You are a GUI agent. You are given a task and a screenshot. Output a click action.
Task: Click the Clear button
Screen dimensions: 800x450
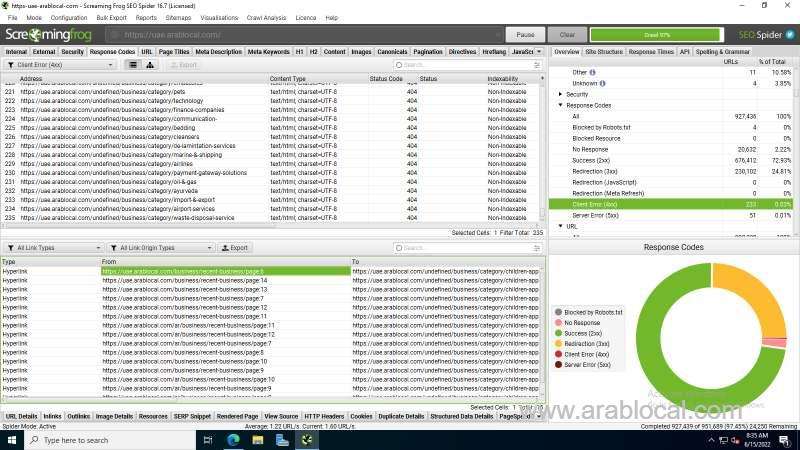point(567,35)
